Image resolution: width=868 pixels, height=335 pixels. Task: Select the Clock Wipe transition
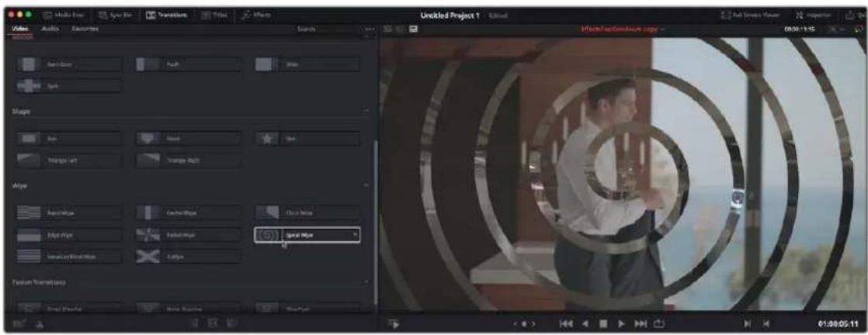[307, 212]
